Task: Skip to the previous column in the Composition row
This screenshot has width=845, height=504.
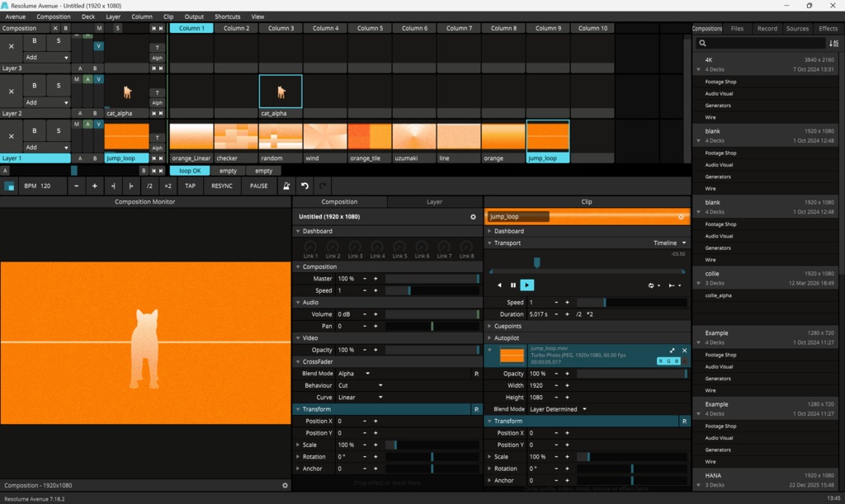Action: coord(153,28)
